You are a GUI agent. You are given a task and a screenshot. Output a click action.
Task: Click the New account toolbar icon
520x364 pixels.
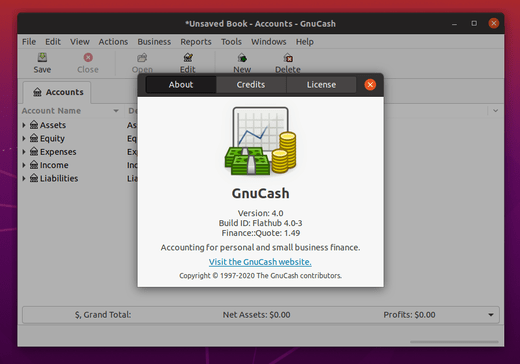click(x=242, y=58)
